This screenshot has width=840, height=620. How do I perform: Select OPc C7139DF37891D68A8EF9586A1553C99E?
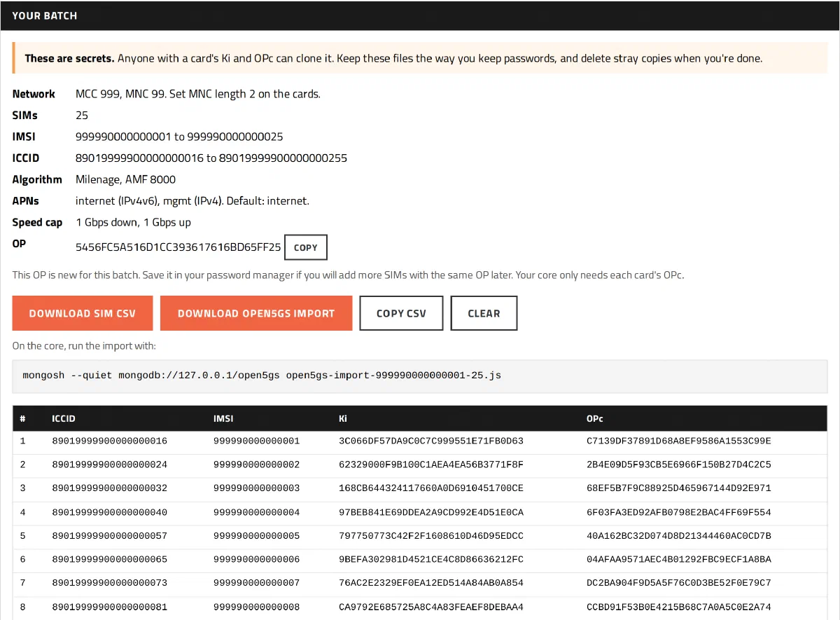(679, 441)
